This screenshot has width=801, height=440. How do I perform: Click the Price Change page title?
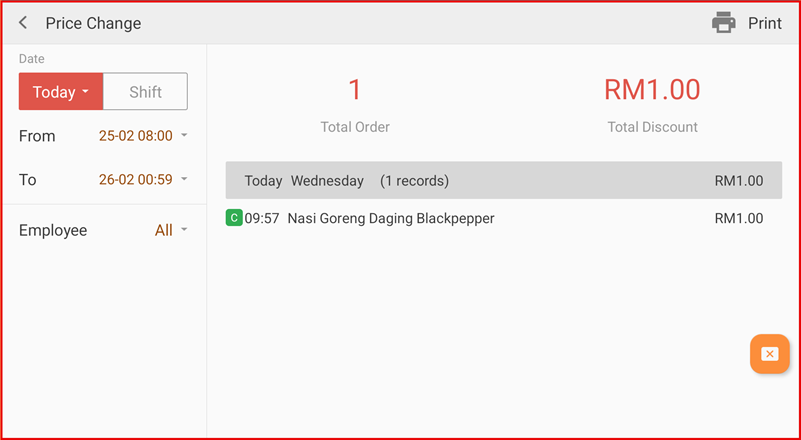pos(93,23)
